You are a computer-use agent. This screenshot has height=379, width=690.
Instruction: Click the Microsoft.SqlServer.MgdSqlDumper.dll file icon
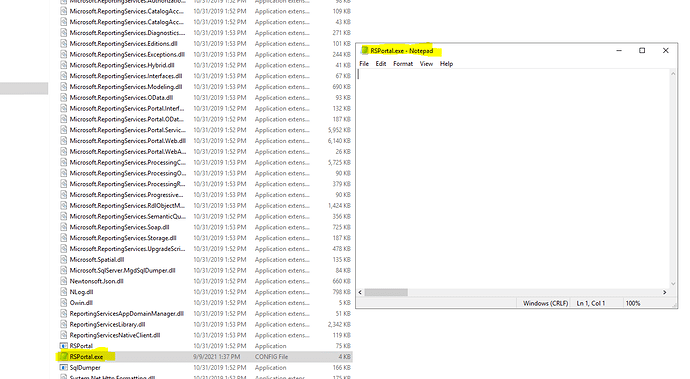pos(64,270)
